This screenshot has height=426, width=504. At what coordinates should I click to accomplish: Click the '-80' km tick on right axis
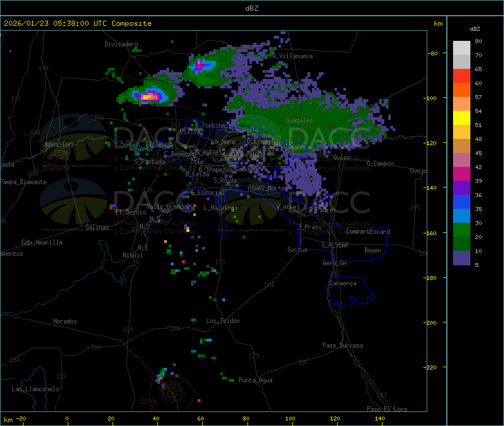pos(432,53)
